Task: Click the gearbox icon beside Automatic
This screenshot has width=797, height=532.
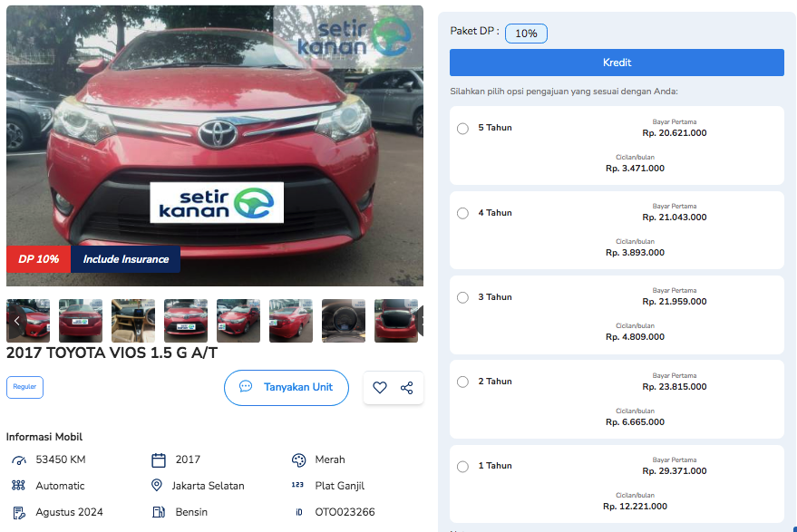Action: tap(18, 486)
